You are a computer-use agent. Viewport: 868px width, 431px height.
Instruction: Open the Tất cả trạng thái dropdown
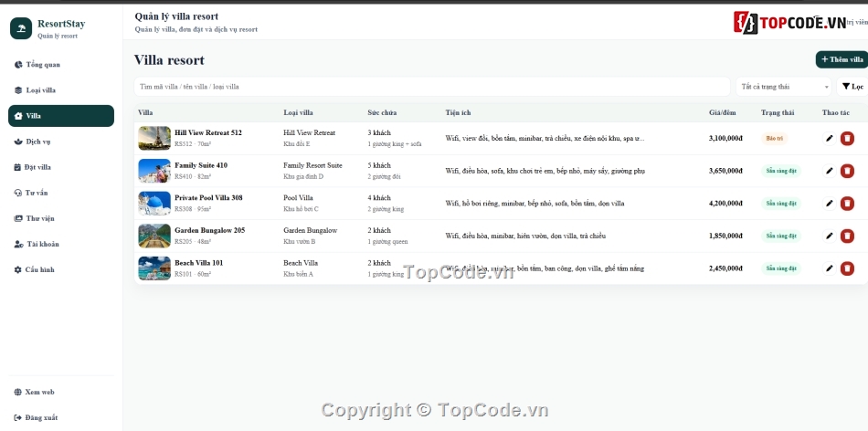[x=784, y=87]
